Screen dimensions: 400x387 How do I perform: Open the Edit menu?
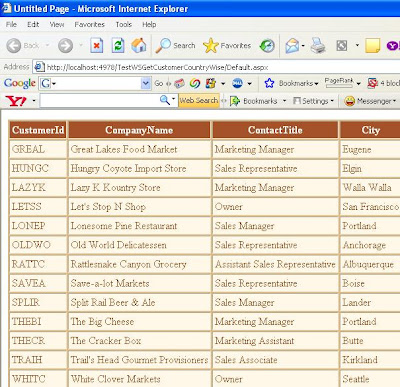(33, 24)
